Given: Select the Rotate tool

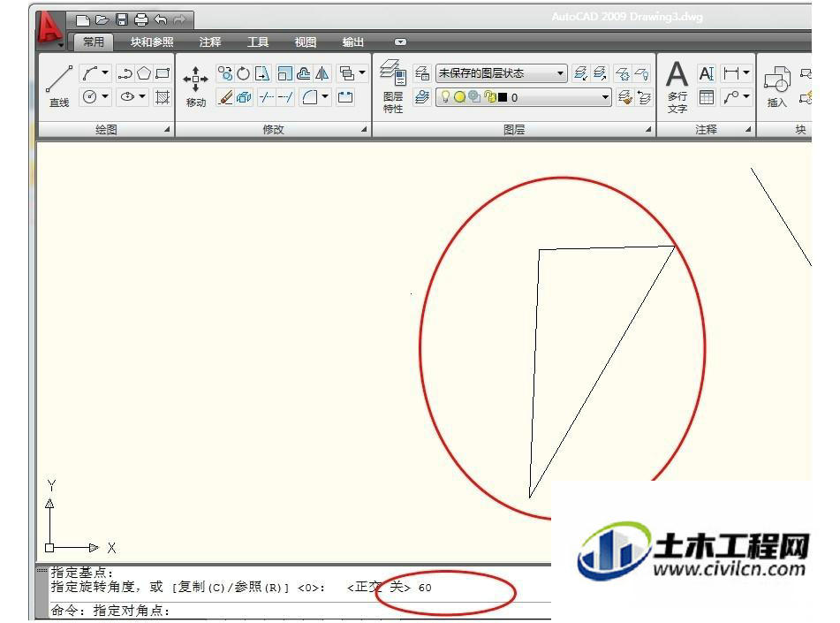Looking at the screenshot, I should point(243,73).
